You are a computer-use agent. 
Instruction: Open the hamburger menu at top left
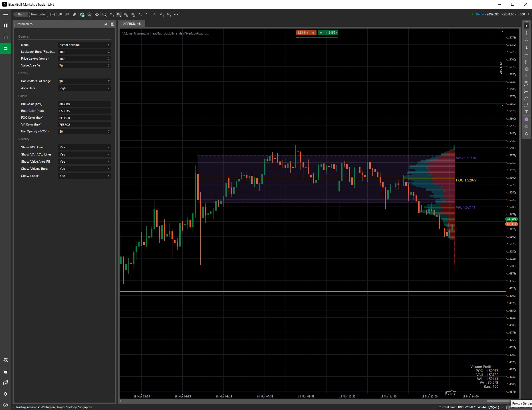5,14
